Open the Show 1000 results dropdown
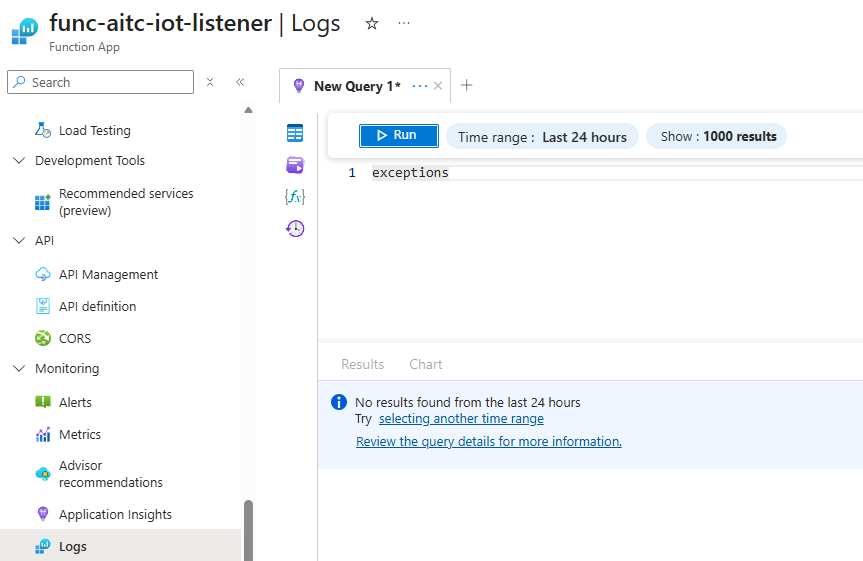Screen dimensions: 863x561 point(717,137)
